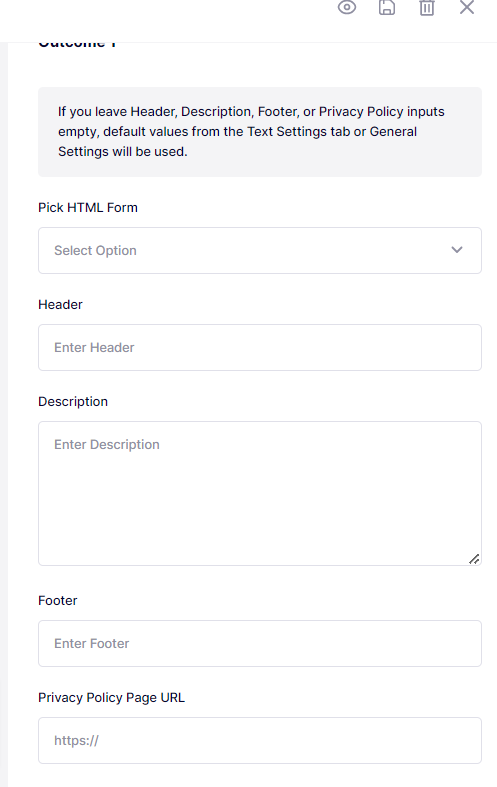497x787 pixels.
Task: Click the gray strip along the left edge
Action: tap(4, 415)
